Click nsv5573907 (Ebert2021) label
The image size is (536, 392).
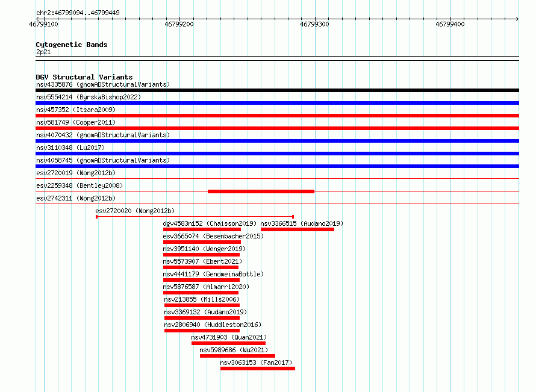pyautogui.click(x=202, y=261)
